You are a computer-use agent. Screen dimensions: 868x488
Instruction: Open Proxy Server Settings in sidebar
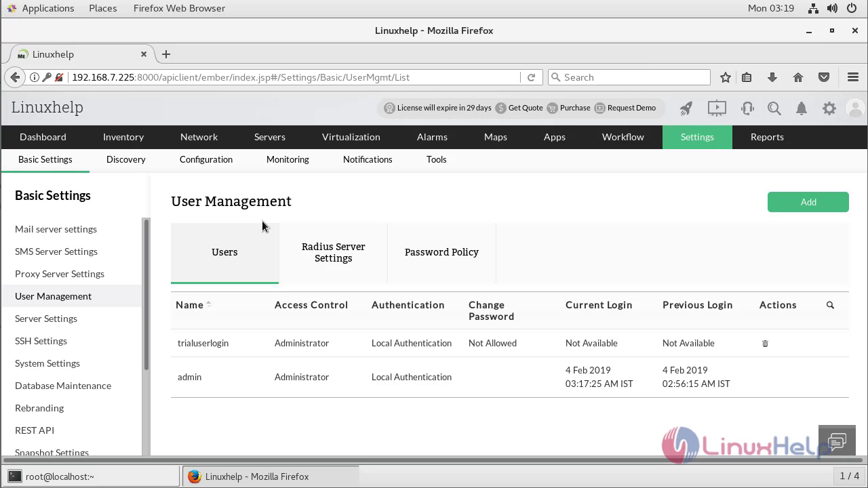click(x=60, y=274)
